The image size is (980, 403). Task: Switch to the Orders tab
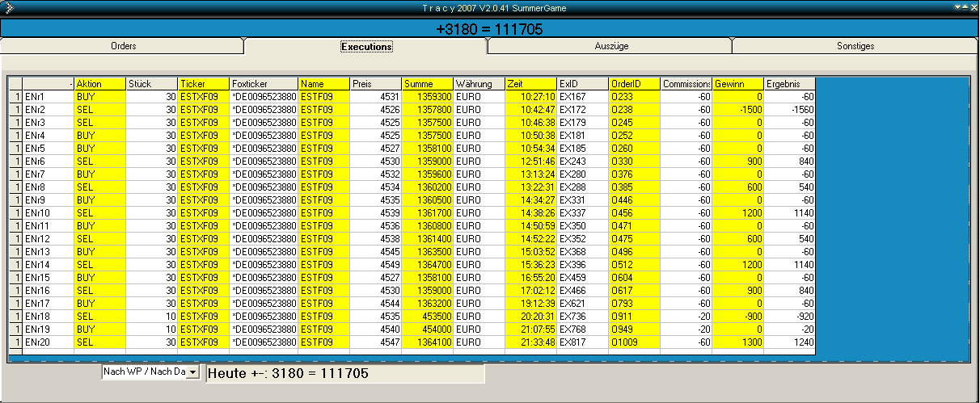pos(123,46)
